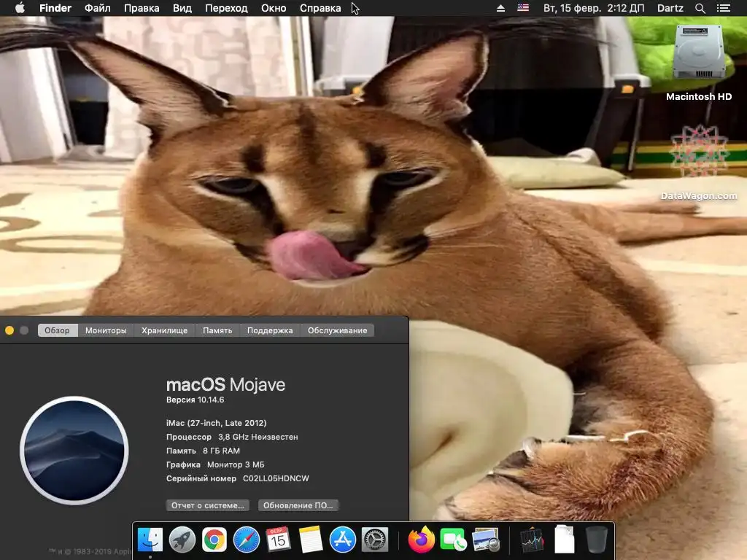Image resolution: width=747 pixels, height=560 pixels.
Task: Open the Правка menu
Action: (142, 8)
